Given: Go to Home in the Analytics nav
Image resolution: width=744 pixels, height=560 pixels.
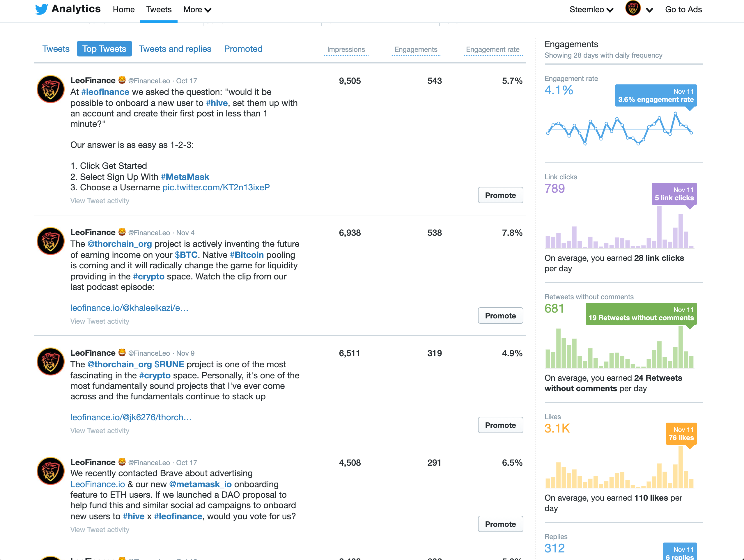Looking at the screenshot, I should coord(124,10).
